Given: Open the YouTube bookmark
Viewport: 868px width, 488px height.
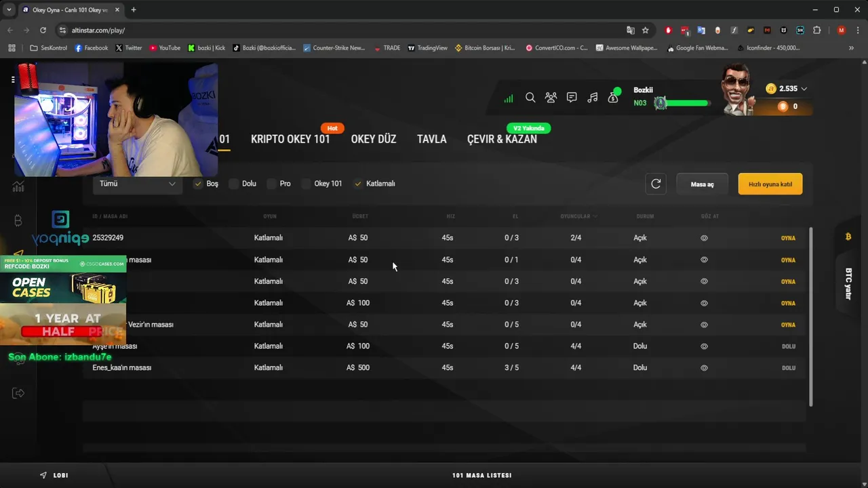Looking at the screenshot, I should [165, 48].
